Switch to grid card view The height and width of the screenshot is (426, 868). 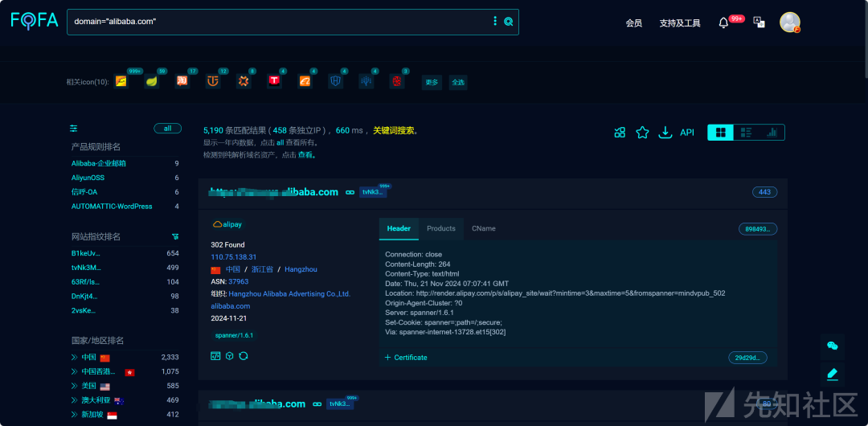[721, 133]
